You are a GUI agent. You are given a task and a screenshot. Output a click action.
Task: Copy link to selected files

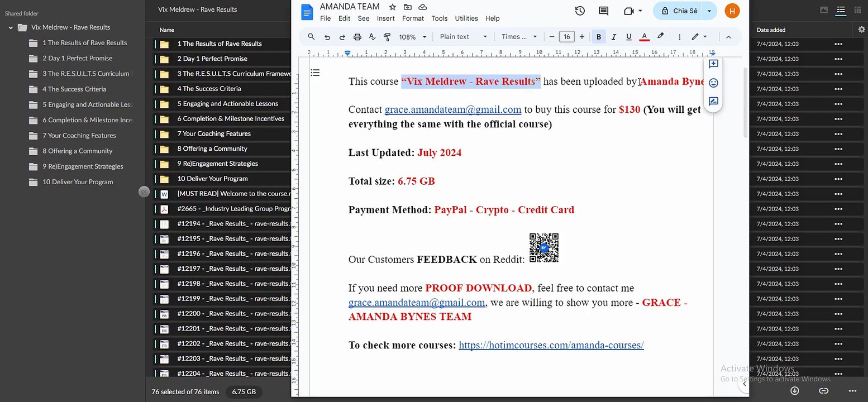click(x=823, y=391)
